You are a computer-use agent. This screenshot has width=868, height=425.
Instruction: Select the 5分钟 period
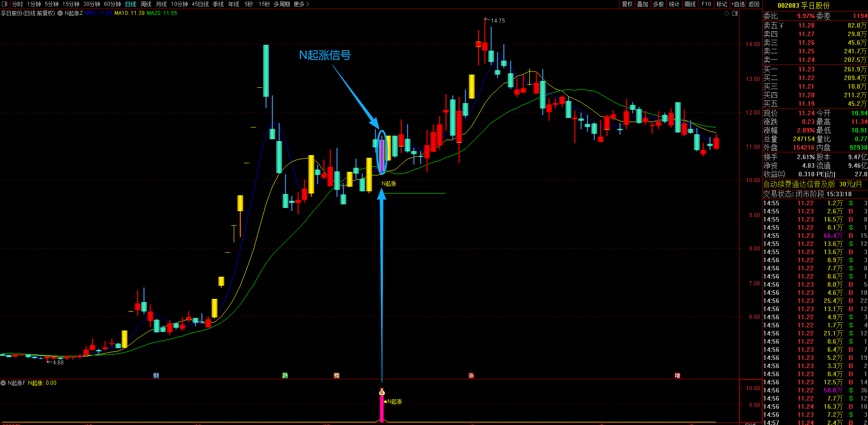click(x=52, y=4)
